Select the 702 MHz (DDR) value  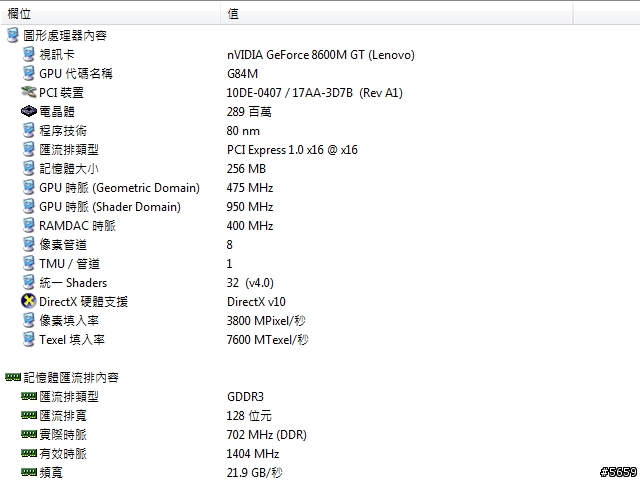click(x=267, y=435)
